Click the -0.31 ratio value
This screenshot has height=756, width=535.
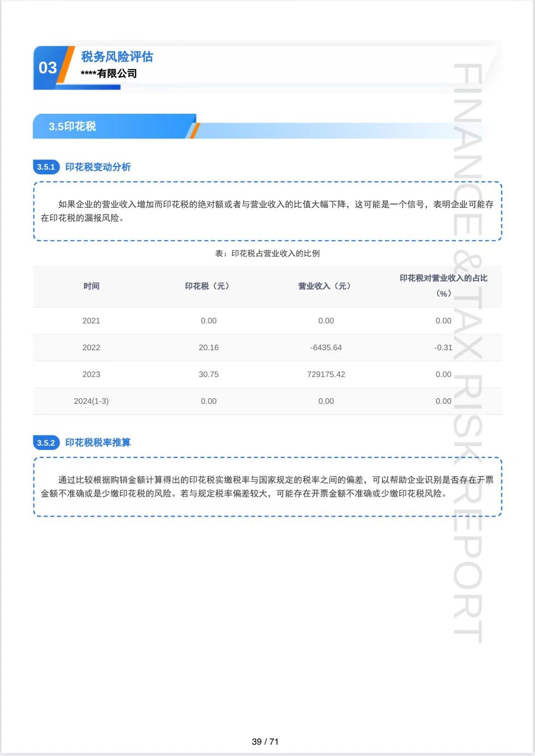(443, 347)
